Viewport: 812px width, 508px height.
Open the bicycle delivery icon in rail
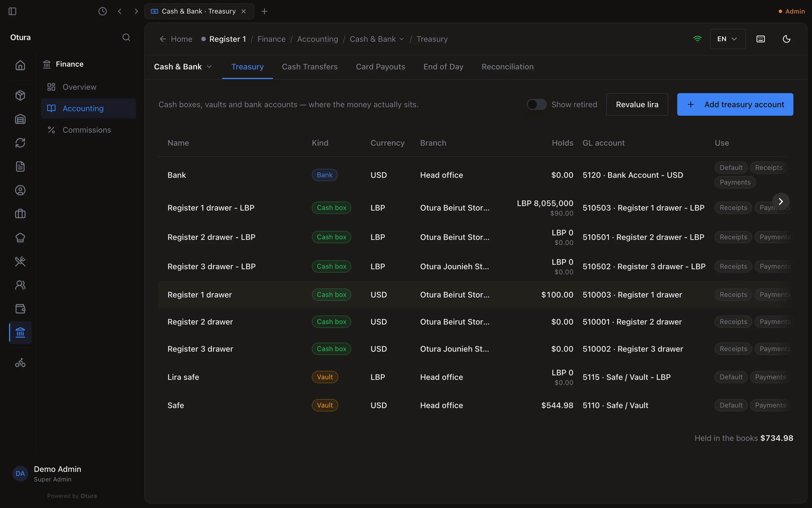20,363
